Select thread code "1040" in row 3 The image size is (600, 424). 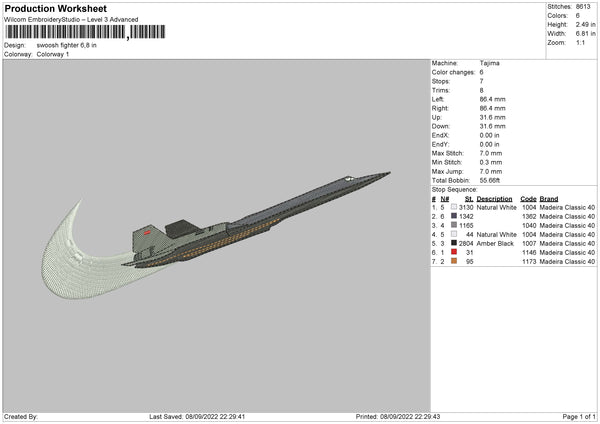(x=529, y=225)
